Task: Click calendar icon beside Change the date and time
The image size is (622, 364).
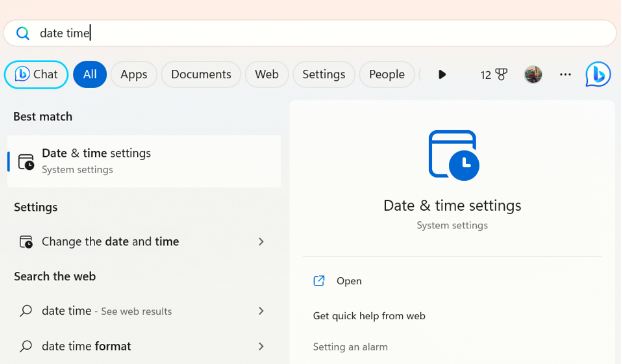Action: 26,241
